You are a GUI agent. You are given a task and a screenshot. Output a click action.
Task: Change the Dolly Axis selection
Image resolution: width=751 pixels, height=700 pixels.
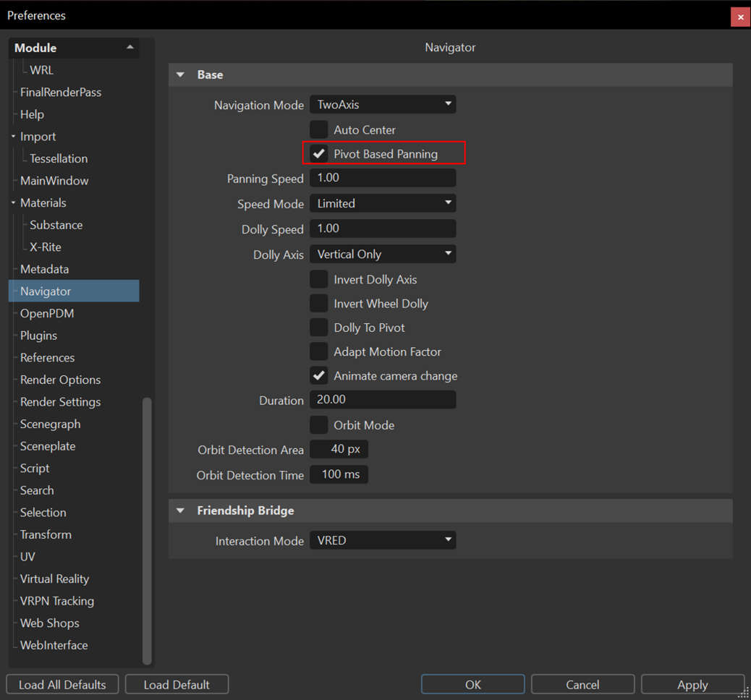click(x=383, y=254)
